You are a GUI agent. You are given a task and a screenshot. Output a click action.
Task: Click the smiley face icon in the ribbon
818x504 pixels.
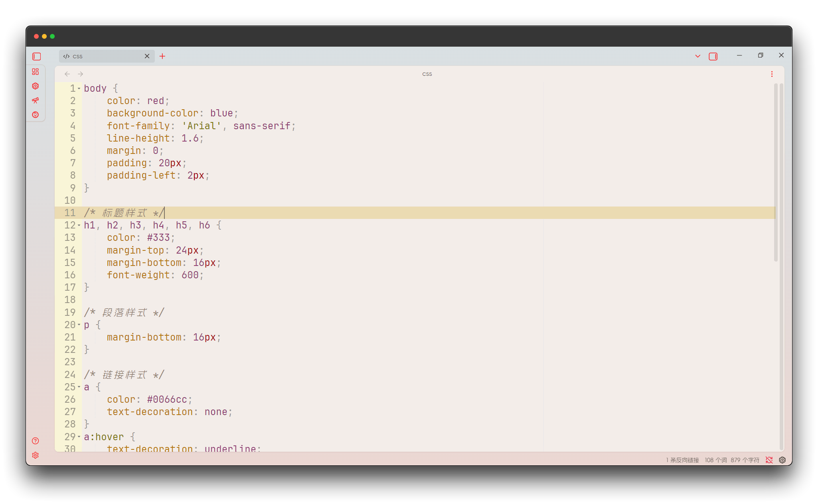(x=36, y=115)
